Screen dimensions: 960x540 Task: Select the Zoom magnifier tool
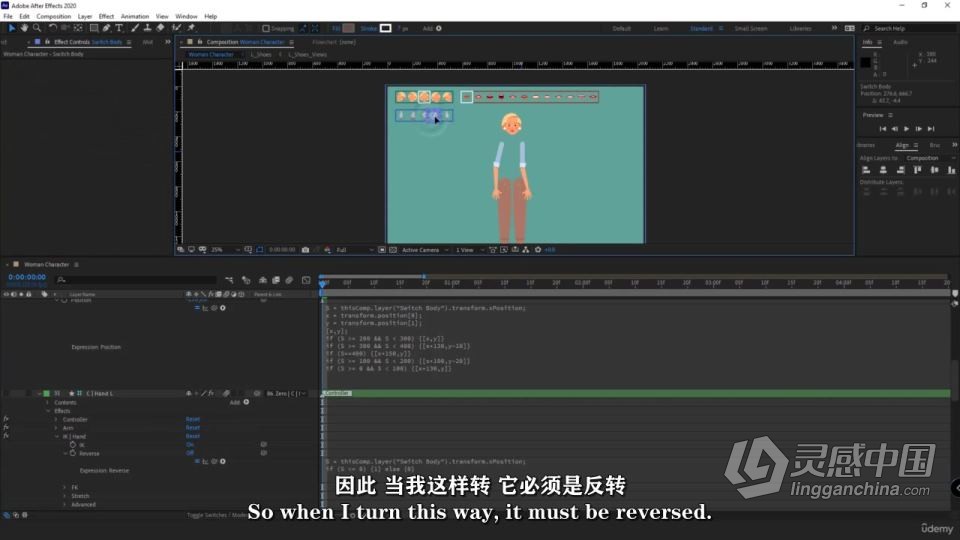point(37,28)
